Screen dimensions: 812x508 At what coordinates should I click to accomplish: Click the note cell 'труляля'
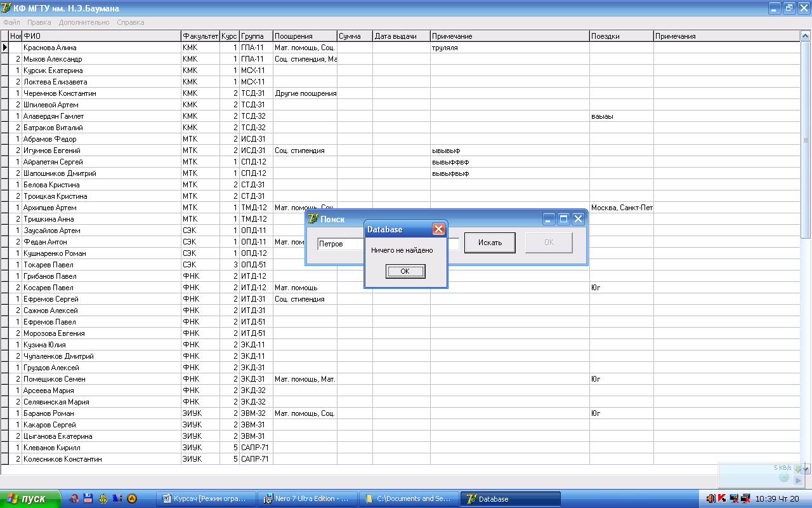pos(510,48)
